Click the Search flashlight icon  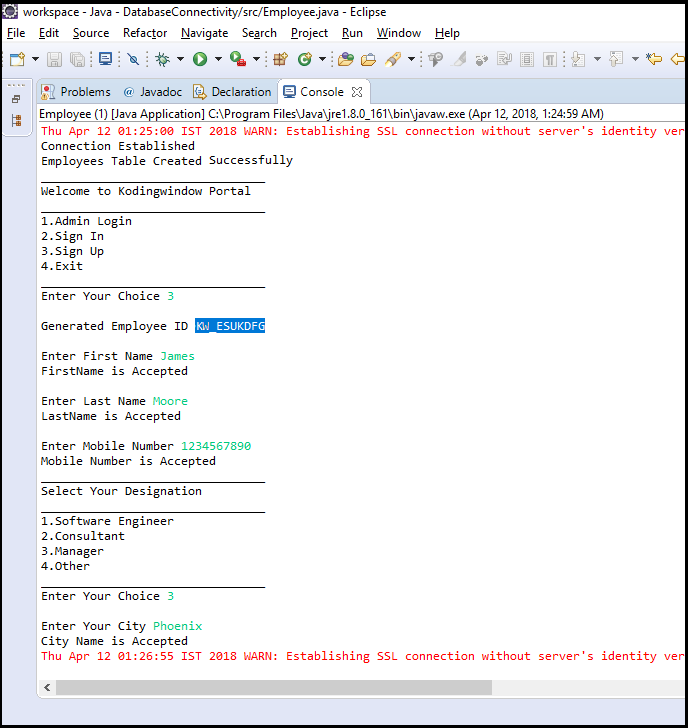pos(393,59)
